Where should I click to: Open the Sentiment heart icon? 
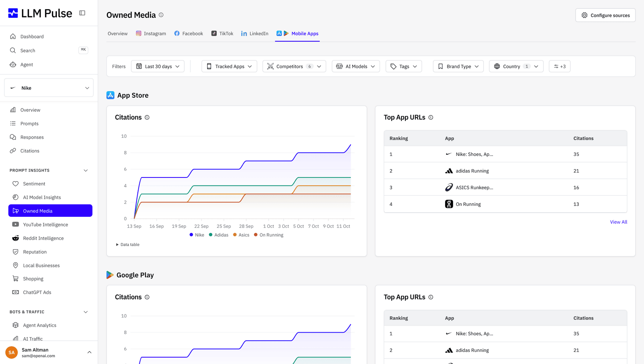point(16,184)
